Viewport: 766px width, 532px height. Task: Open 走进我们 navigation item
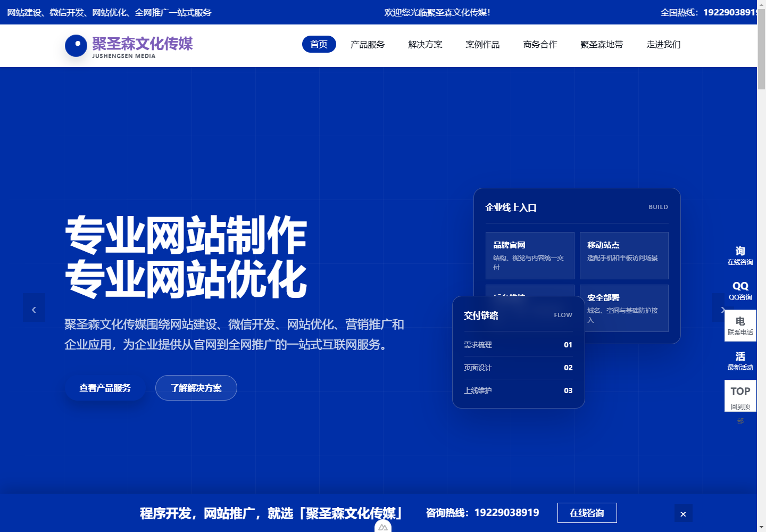pyautogui.click(x=663, y=44)
